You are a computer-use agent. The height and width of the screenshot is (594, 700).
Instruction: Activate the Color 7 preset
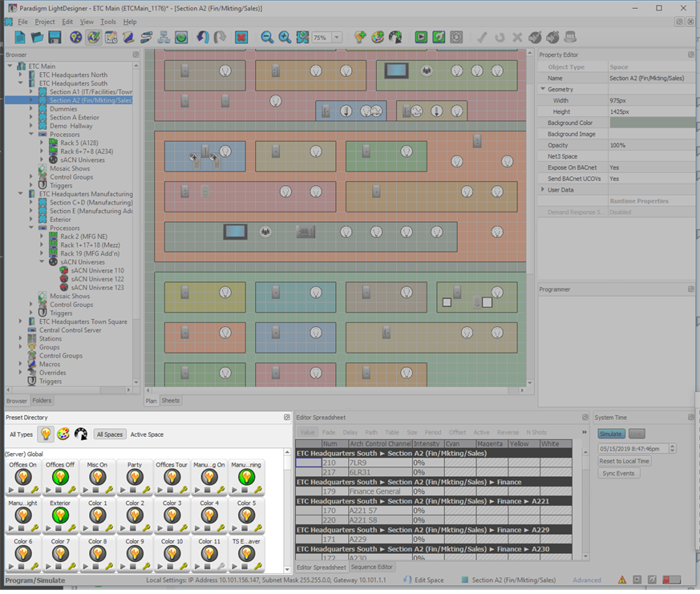pos(60,554)
